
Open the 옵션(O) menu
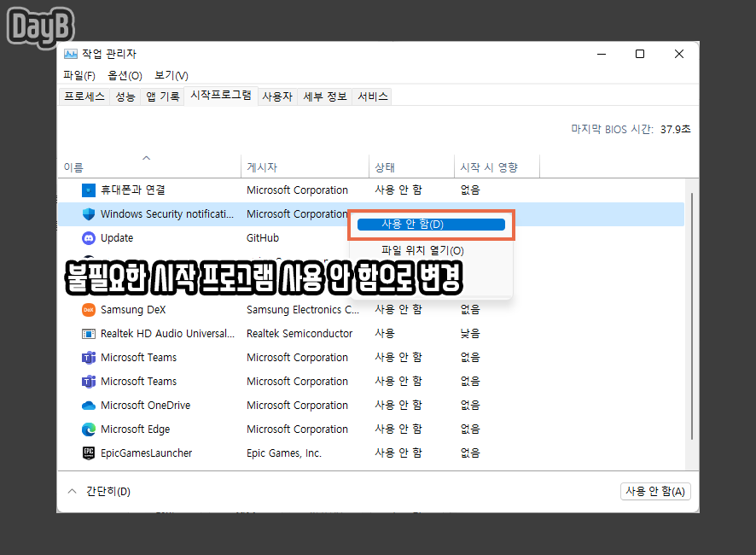click(x=125, y=76)
